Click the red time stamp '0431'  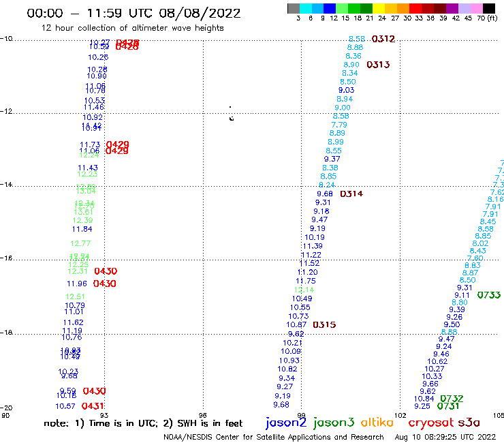[x=93, y=406]
